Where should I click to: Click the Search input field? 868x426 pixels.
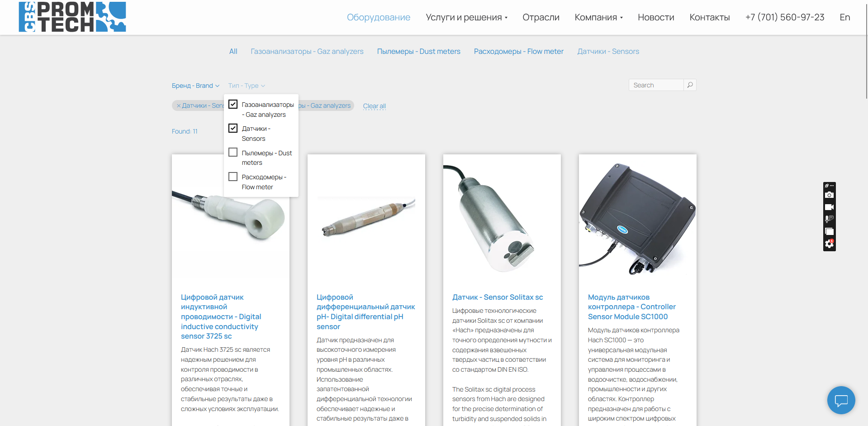pyautogui.click(x=656, y=85)
